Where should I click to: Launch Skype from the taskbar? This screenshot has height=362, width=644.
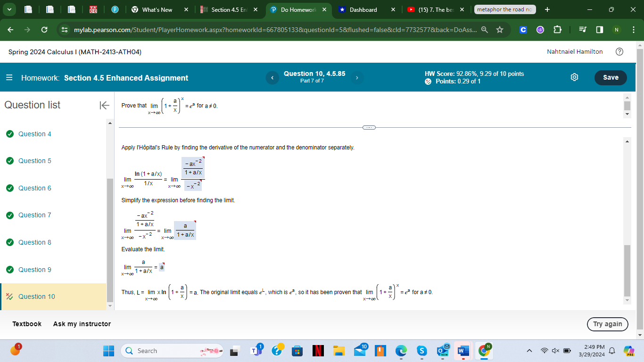pos(422,351)
